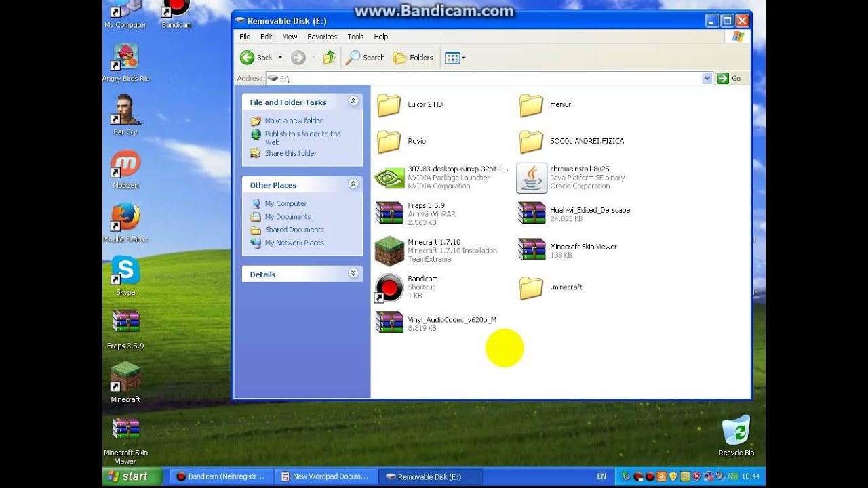Open the Tools menu
Image resolution: width=868 pixels, height=488 pixels.
coord(355,37)
